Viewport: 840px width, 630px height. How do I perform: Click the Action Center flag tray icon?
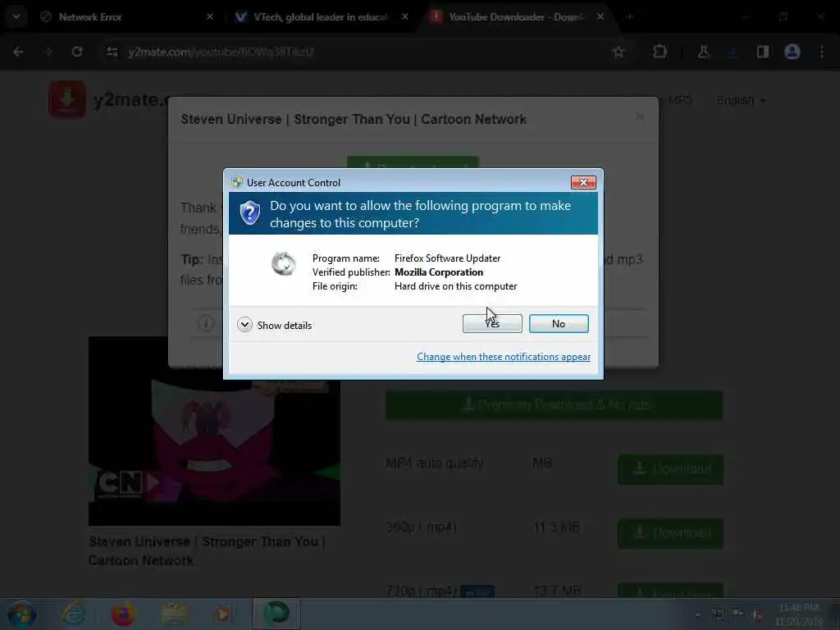(737, 614)
